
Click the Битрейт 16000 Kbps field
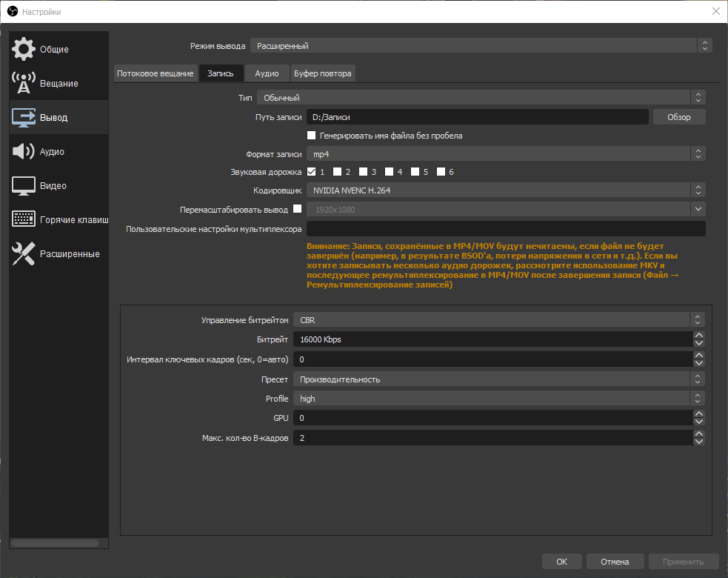tap(492, 339)
